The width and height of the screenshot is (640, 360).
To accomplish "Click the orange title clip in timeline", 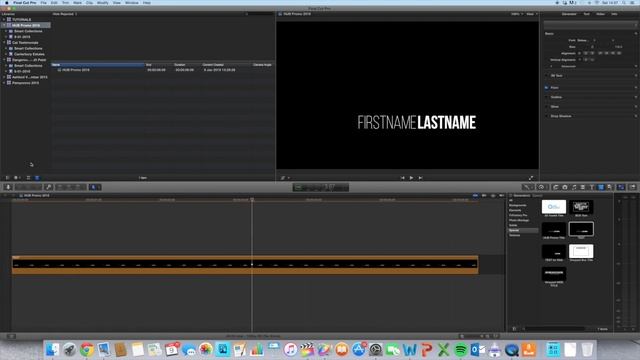I will 245,265.
